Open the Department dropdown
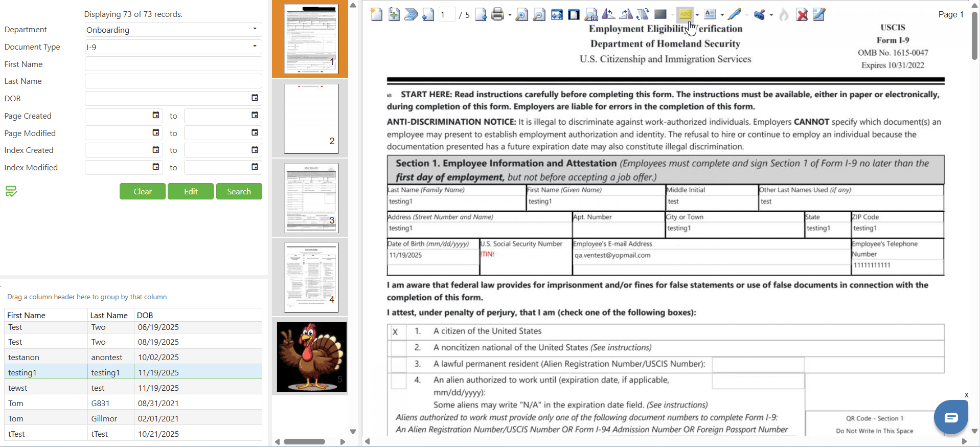 click(x=255, y=29)
